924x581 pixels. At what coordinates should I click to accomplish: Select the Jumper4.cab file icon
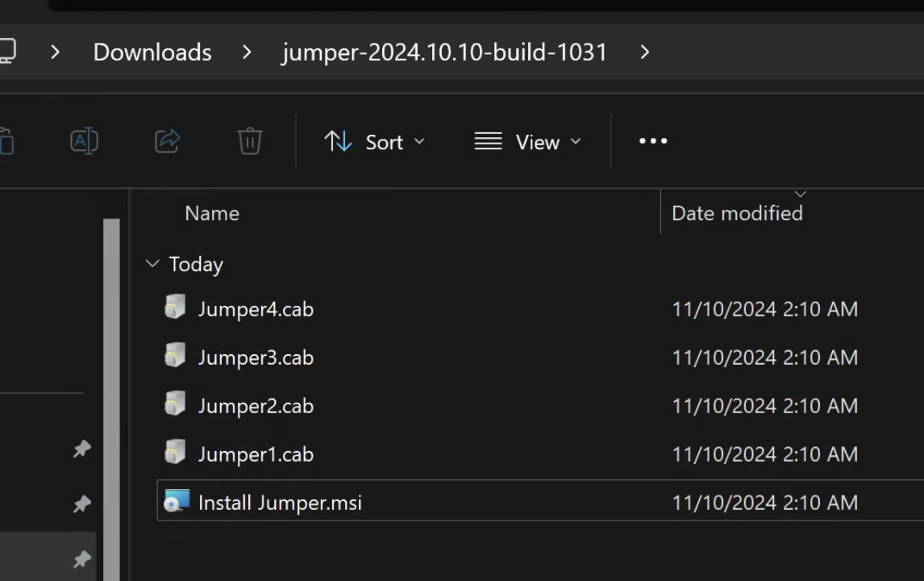tap(175, 308)
